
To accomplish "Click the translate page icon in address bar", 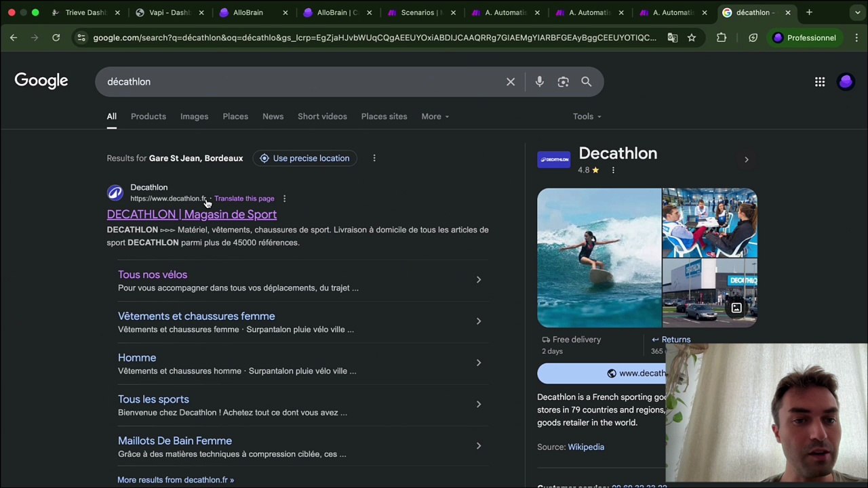I will [x=673, y=38].
